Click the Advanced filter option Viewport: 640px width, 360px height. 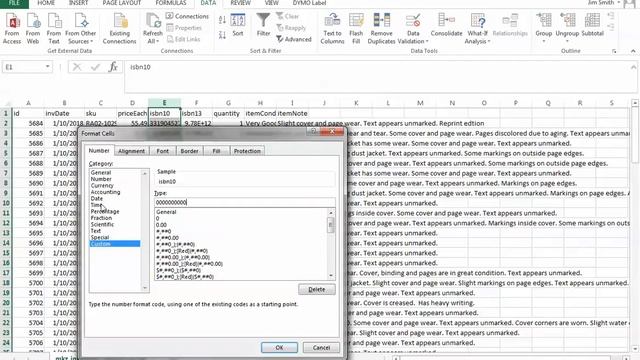coord(293,39)
